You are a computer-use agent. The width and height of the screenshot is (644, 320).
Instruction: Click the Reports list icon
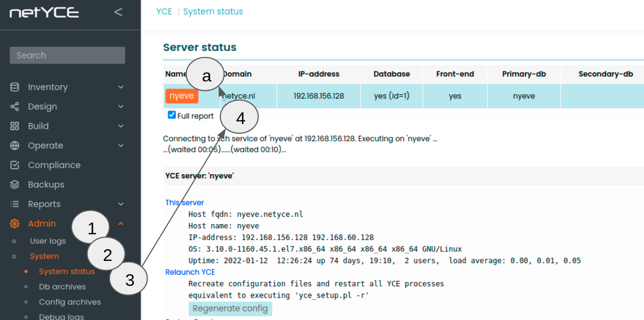tap(15, 204)
